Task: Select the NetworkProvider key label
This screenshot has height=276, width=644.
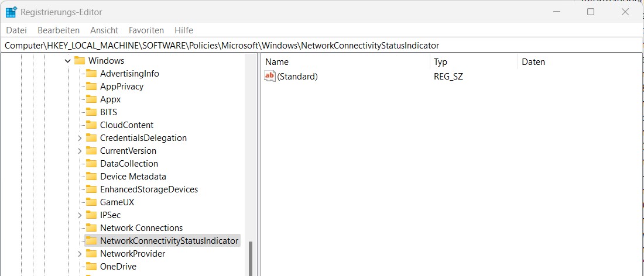Action: point(133,253)
